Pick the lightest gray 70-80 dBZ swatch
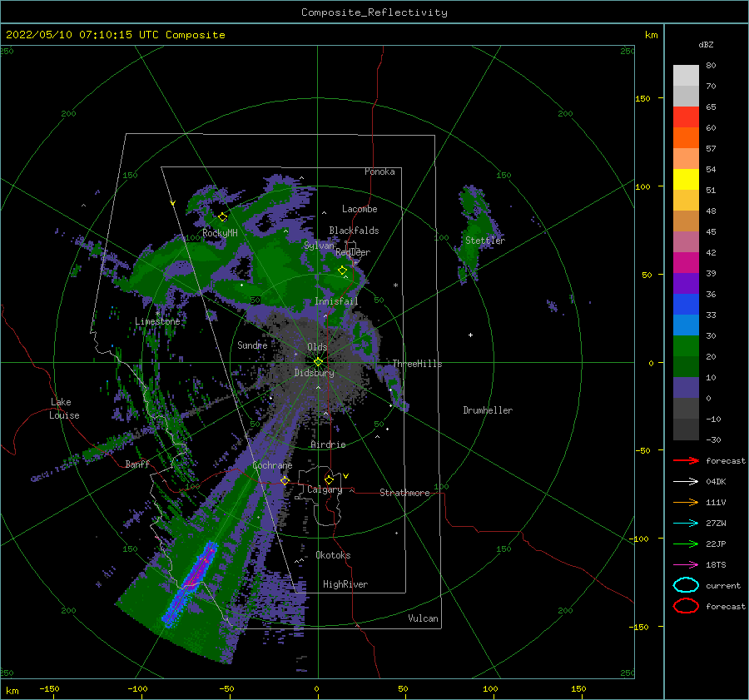Screen dimensions: 749x700 point(686,75)
